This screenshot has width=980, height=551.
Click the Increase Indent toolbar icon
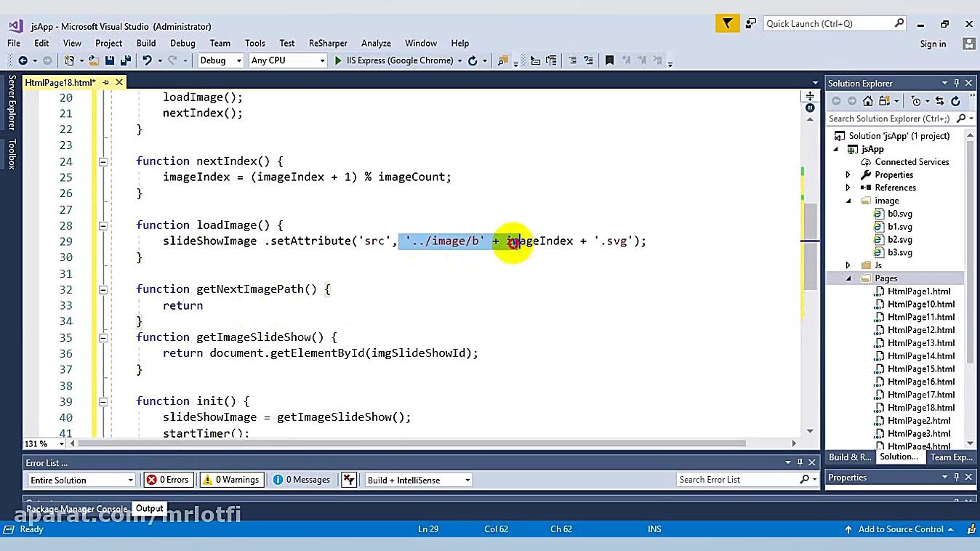tap(551, 61)
